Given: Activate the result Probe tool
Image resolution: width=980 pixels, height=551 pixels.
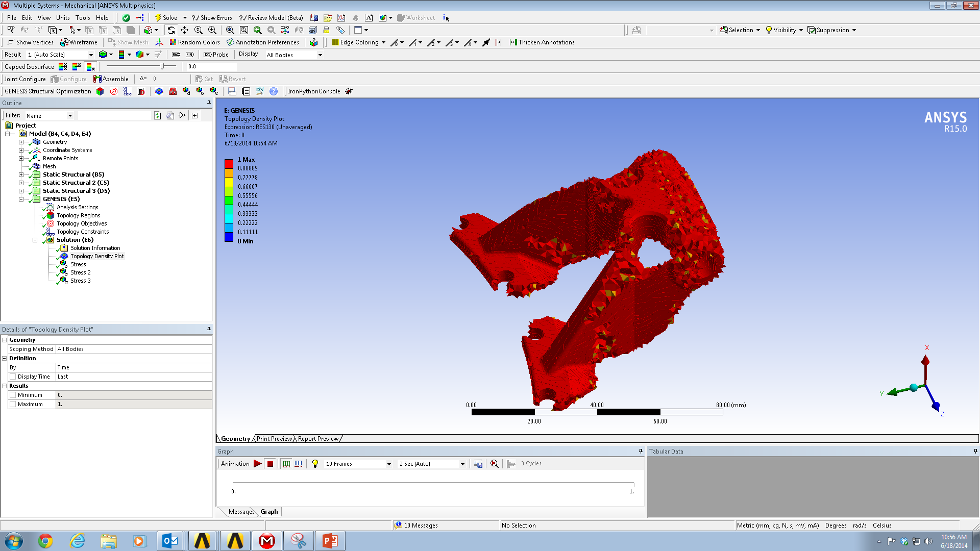Looking at the screenshot, I should point(216,55).
